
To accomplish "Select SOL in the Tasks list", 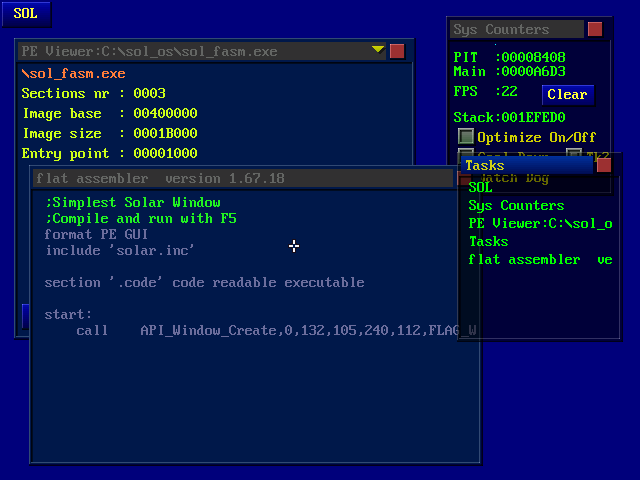I will [480, 187].
